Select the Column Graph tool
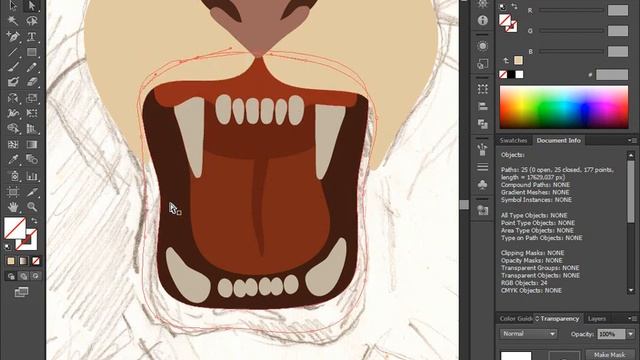This screenshot has width=640, height=360. 31,176
